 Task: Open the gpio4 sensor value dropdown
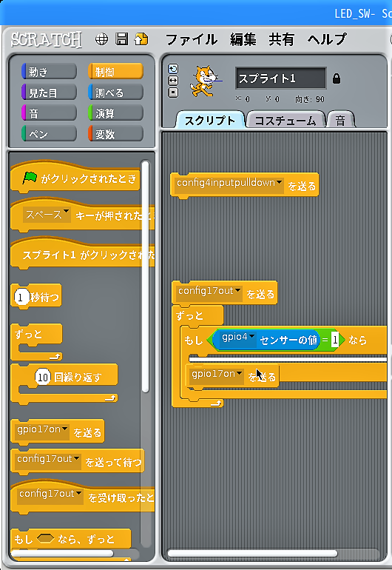coord(251,337)
